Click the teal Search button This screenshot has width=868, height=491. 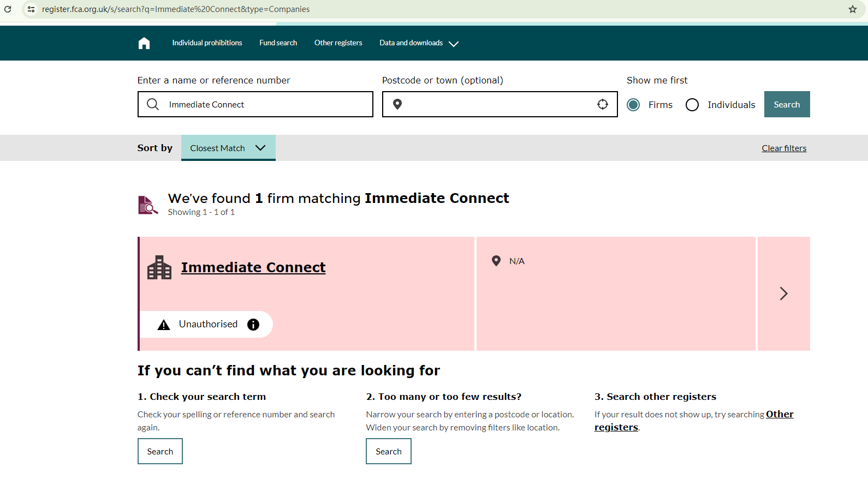click(787, 104)
